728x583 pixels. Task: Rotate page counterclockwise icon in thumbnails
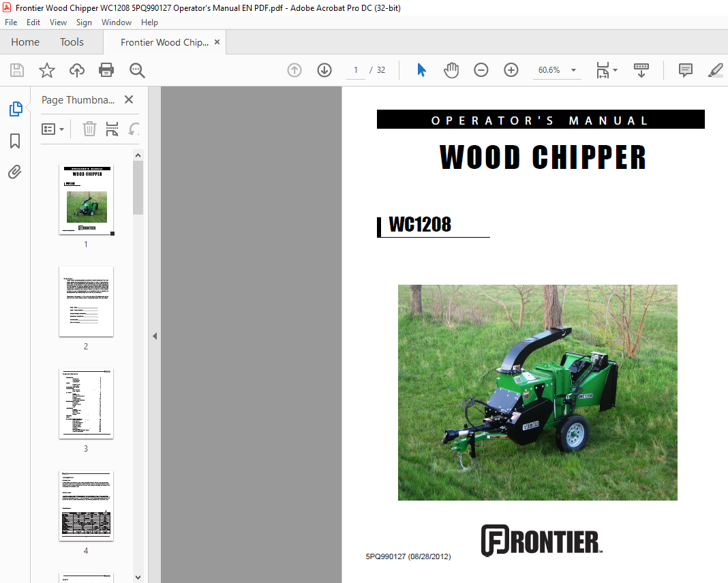click(x=134, y=129)
